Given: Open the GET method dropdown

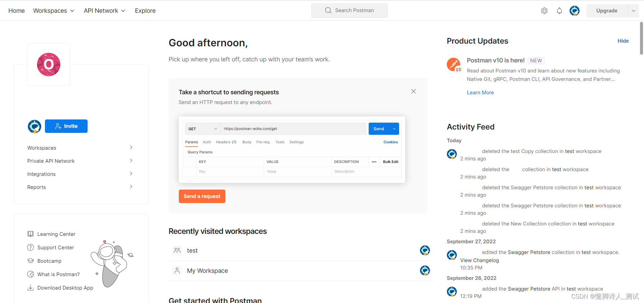Looking at the screenshot, I should point(202,129).
